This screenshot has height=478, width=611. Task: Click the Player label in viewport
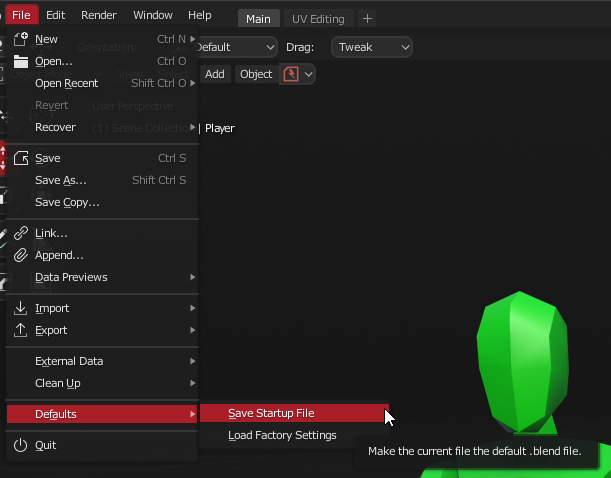(220, 128)
